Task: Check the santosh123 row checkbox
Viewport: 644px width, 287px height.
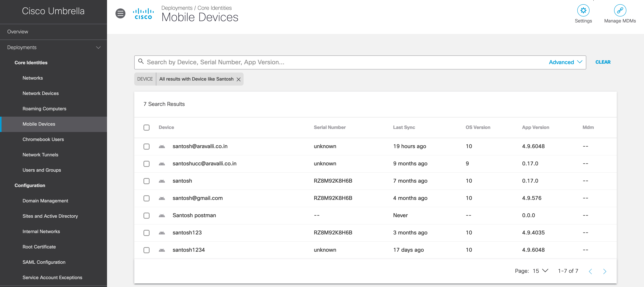Action: (147, 233)
